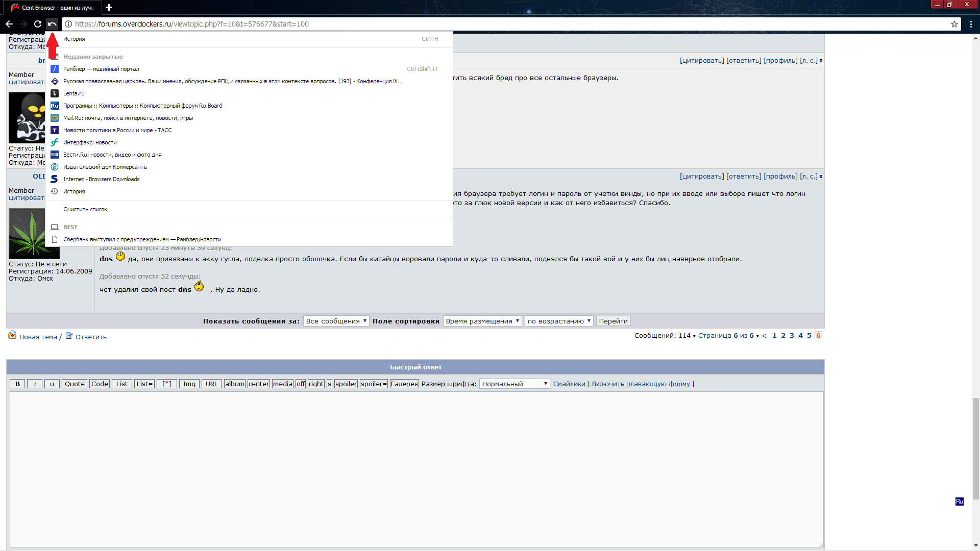
Task: Click the browser back arrow icon
Action: [9, 24]
